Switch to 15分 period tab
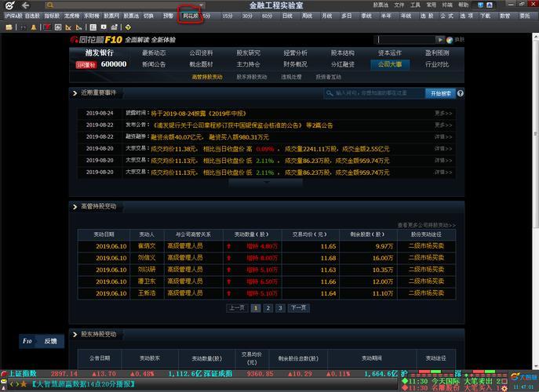The image size is (539, 392). coord(228,16)
